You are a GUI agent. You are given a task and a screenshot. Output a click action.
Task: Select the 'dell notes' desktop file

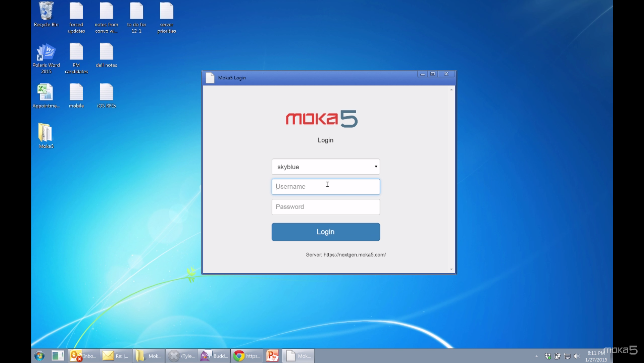click(x=106, y=55)
